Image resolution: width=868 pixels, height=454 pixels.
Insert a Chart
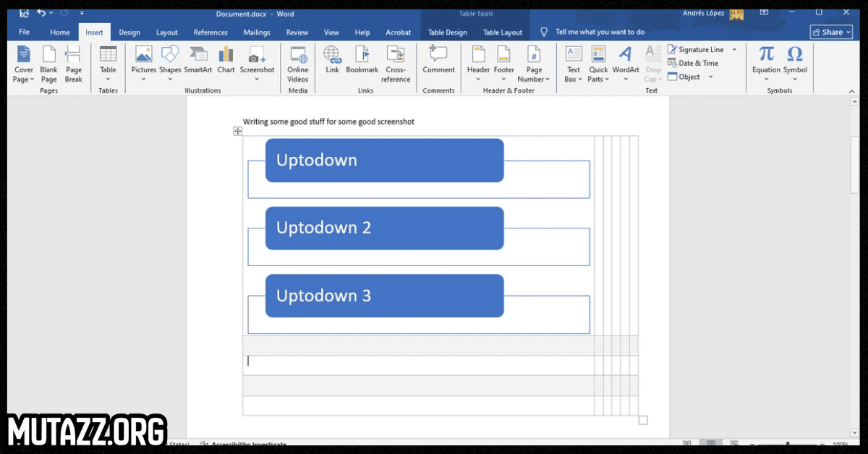click(x=226, y=61)
